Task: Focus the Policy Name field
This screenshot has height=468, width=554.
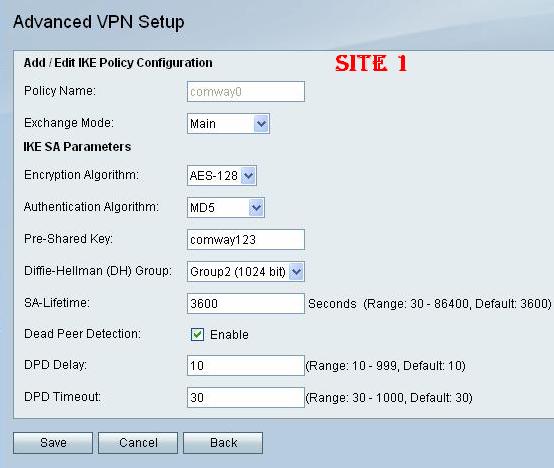Action: pos(246,92)
